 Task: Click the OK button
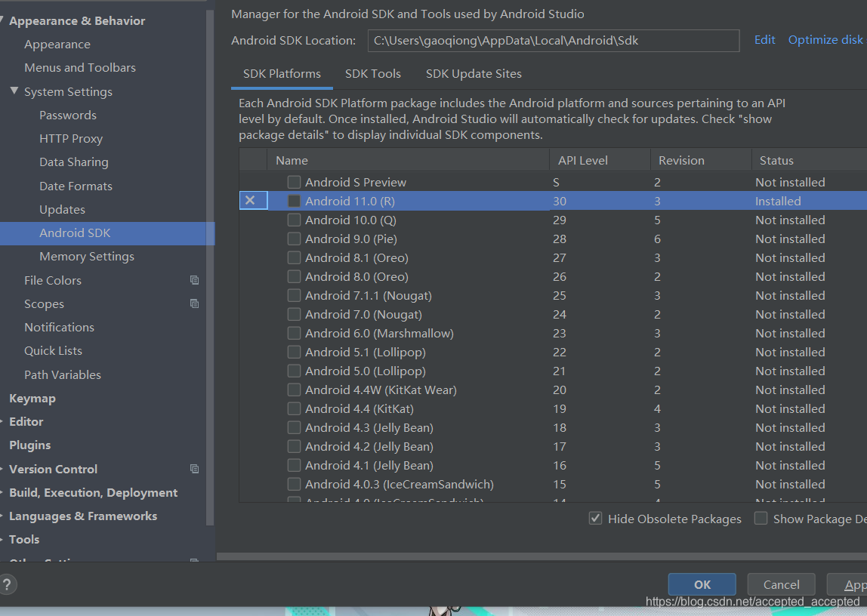[x=702, y=584]
